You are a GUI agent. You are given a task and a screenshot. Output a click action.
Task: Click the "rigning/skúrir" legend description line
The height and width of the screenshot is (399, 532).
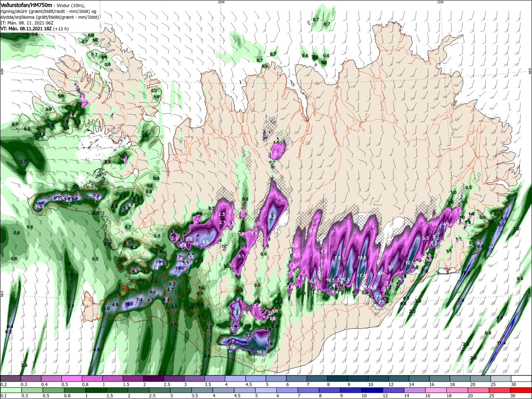49,11
